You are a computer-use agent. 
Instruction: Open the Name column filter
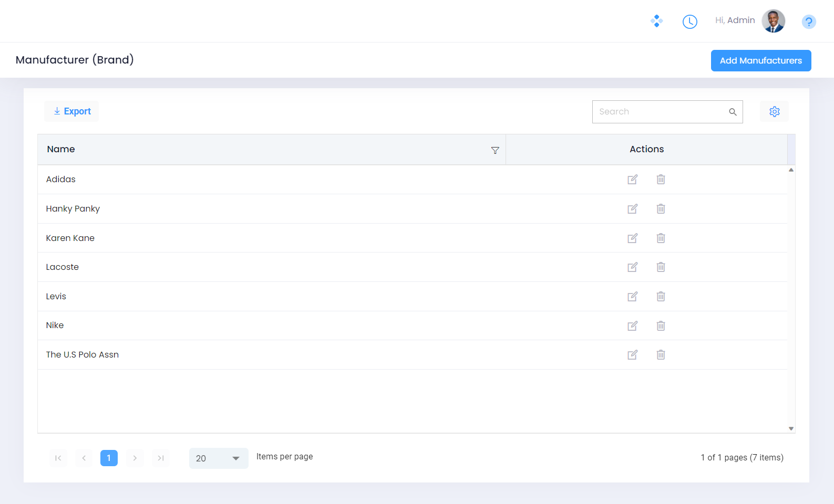[x=495, y=151]
